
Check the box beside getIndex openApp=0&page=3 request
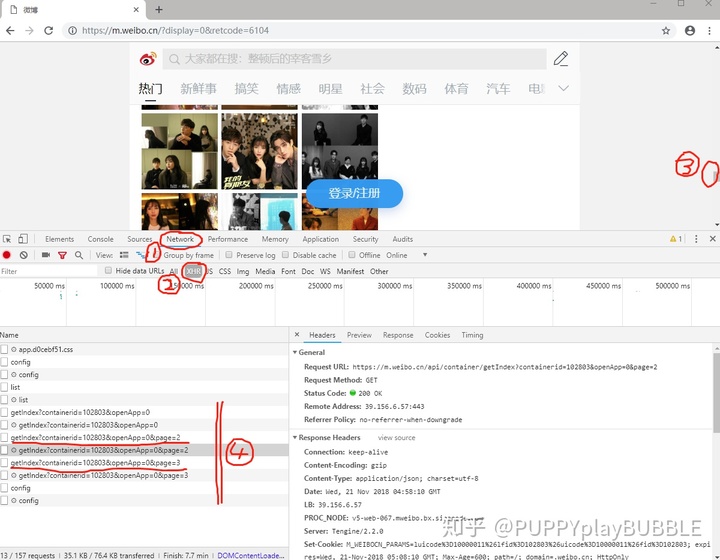coord(4,463)
